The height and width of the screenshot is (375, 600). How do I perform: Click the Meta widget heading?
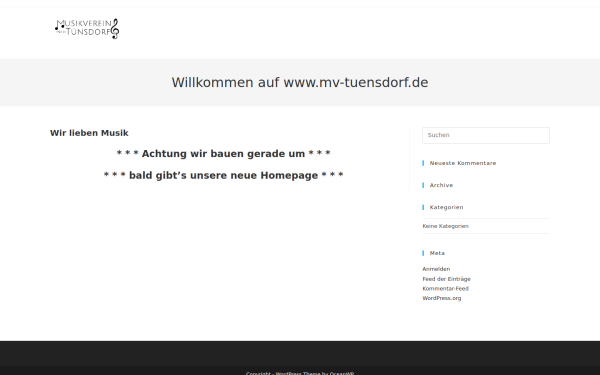coord(437,253)
